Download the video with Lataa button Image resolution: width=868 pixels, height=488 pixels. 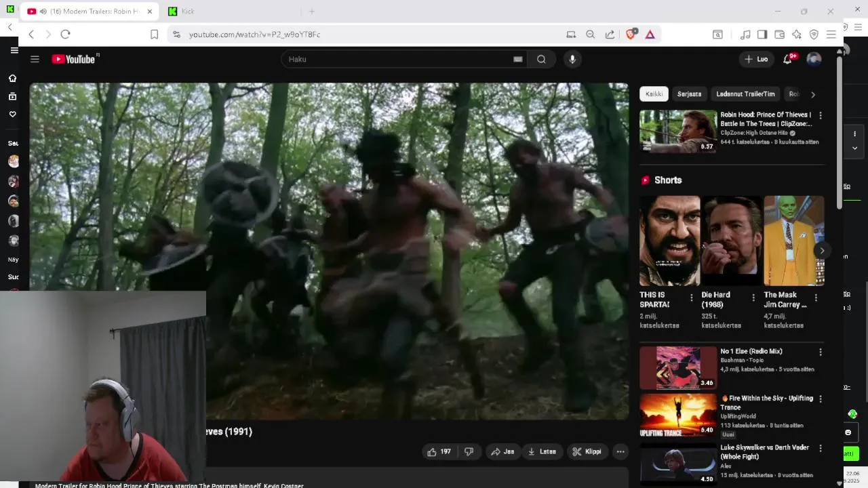point(542,451)
